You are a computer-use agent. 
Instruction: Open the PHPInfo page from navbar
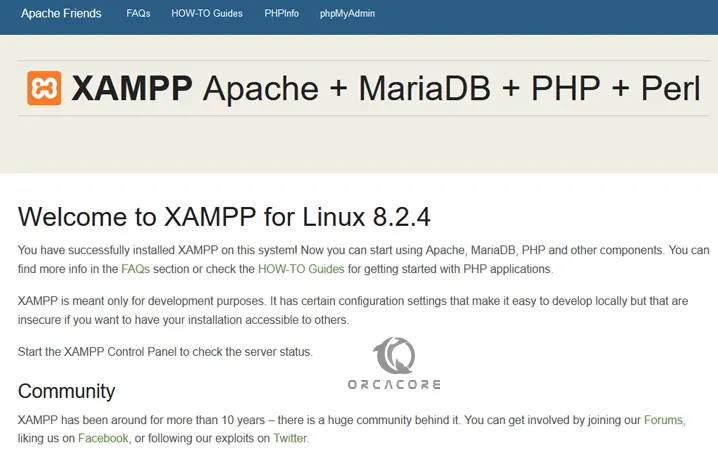pos(282,14)
